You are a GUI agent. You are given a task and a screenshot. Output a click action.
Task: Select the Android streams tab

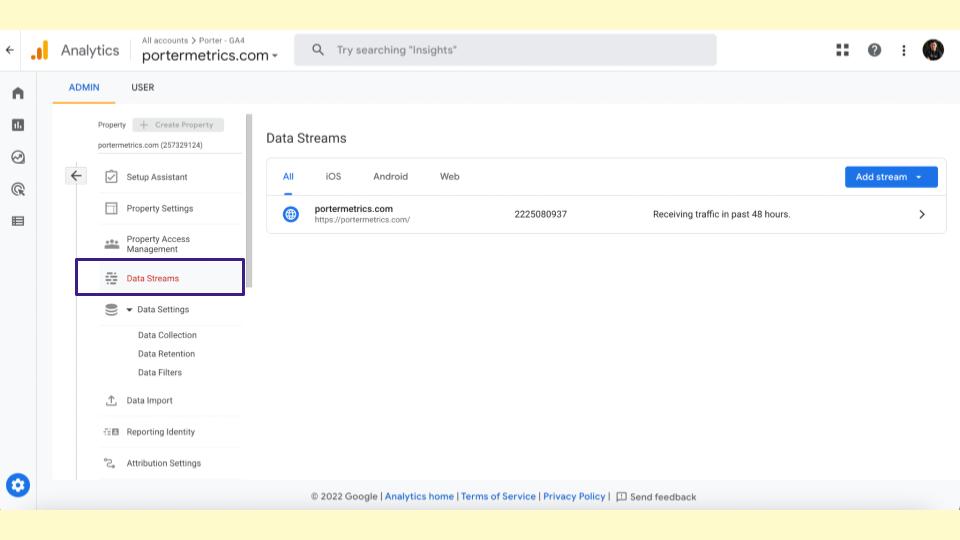(390, 176)
